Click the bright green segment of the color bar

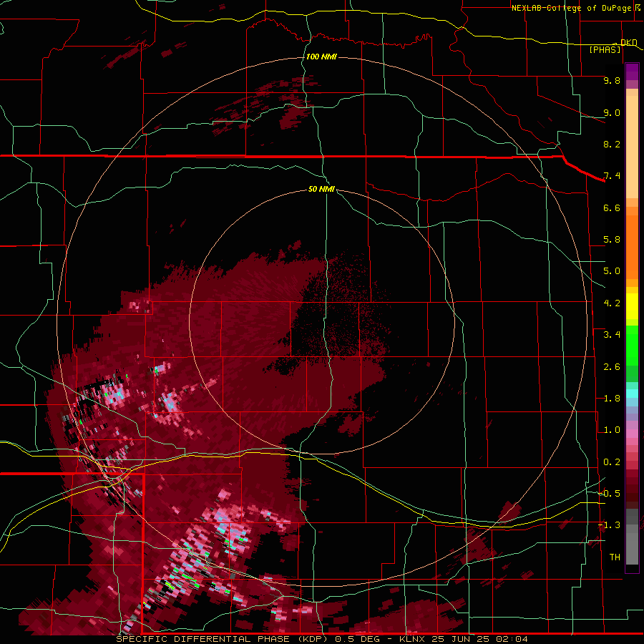[632, 345]
